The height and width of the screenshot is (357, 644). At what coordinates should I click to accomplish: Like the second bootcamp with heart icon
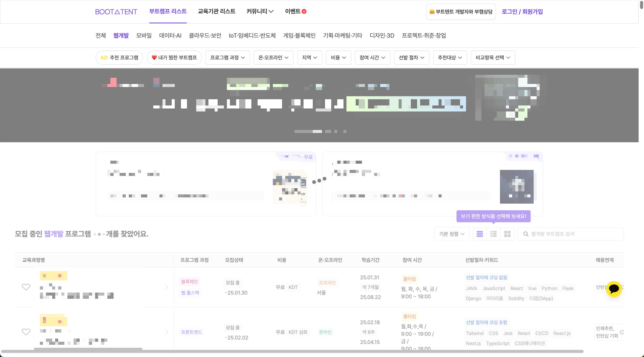(x=26, y=332)
